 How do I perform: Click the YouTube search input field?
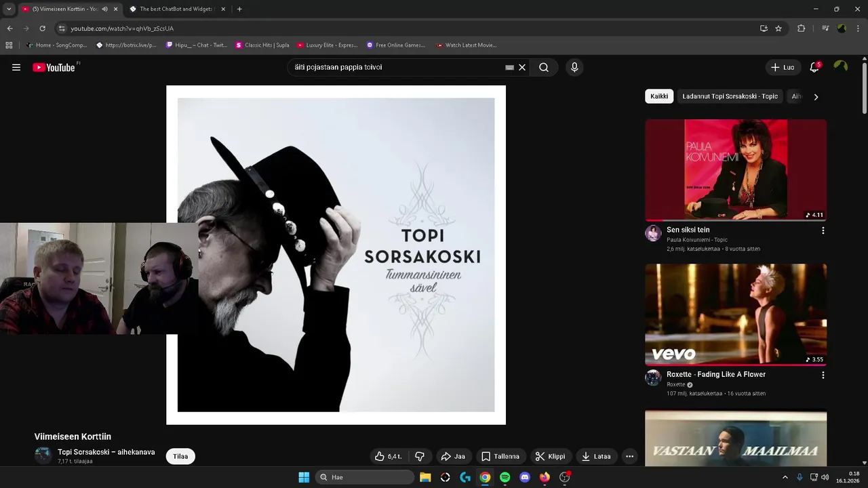coord(397,67)
